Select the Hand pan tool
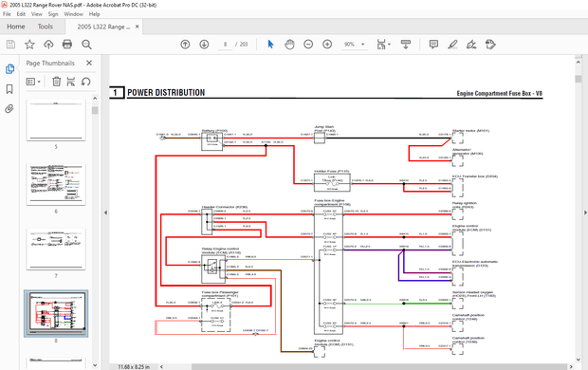The image size is (588, 370). point(289,45)
